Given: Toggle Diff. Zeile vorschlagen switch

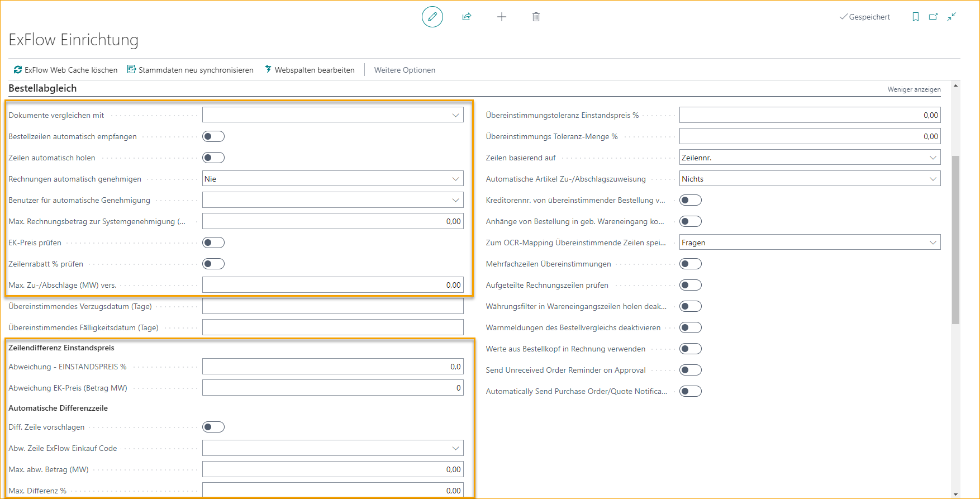Looking at the screenshot, I should (x=213, y=427).
